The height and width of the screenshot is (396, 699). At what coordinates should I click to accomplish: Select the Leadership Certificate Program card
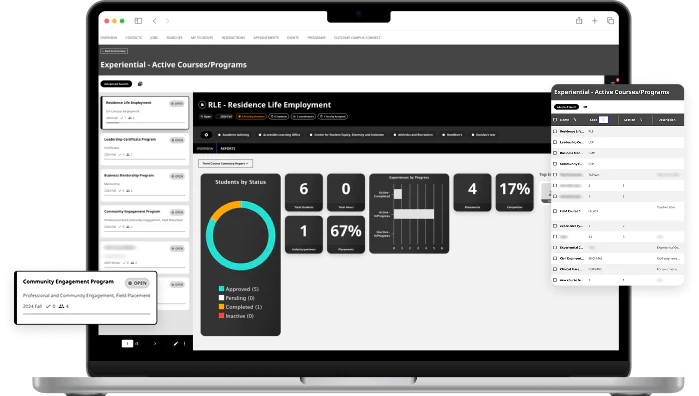pos(145,149)
